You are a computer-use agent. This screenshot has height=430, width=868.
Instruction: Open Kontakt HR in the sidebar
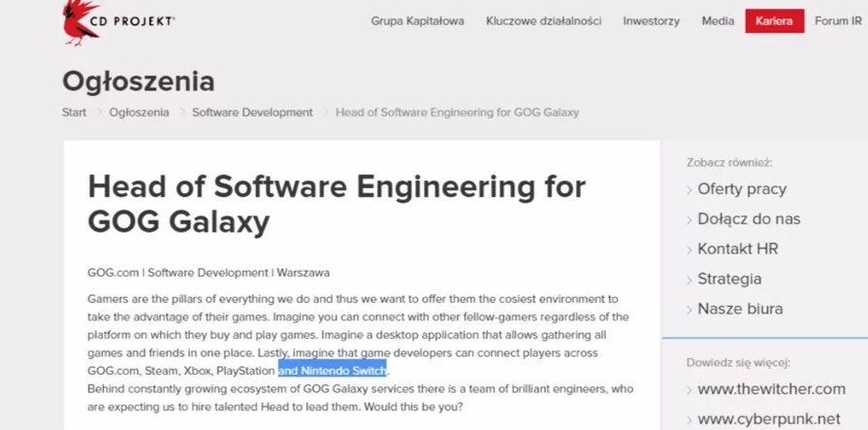(x=738, y=248)
